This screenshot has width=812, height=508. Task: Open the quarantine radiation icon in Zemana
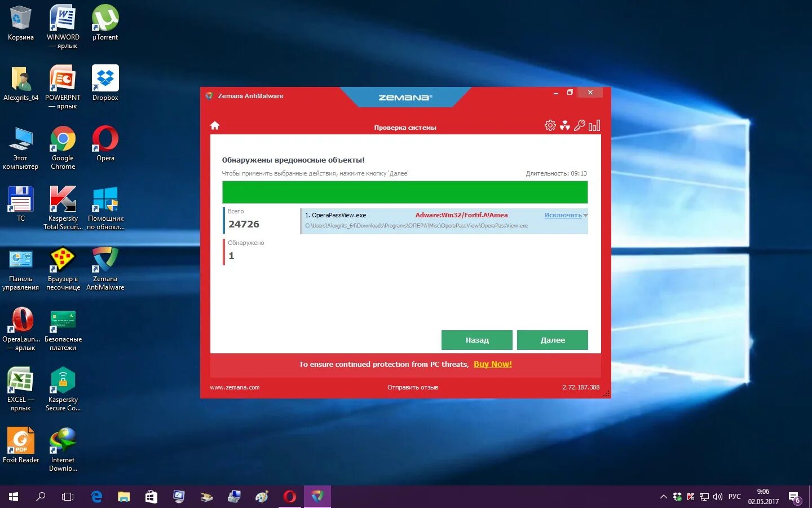[x=564, y=125]
